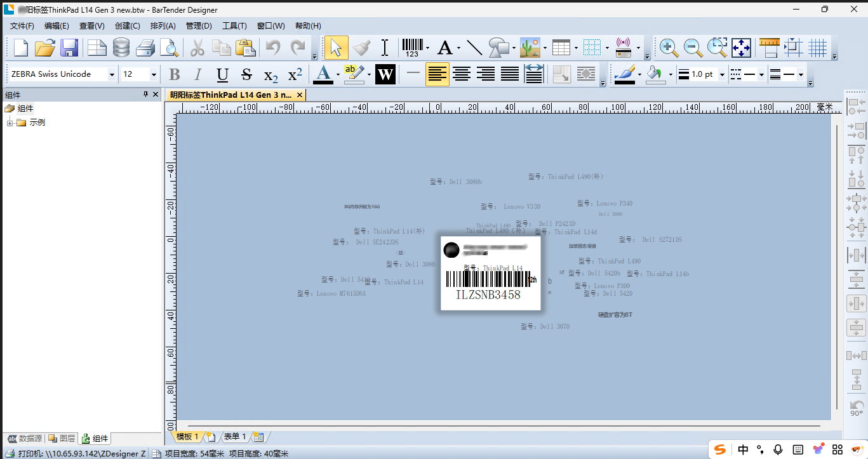Toggle subscript formatting
The width and height of the screenshot is (868, 459).
271,75
